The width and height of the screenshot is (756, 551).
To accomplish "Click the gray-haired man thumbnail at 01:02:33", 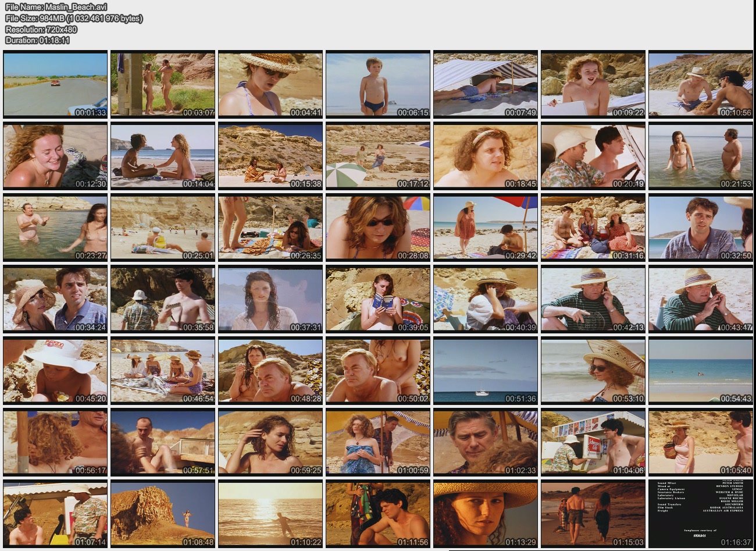I will click(486, 442).
